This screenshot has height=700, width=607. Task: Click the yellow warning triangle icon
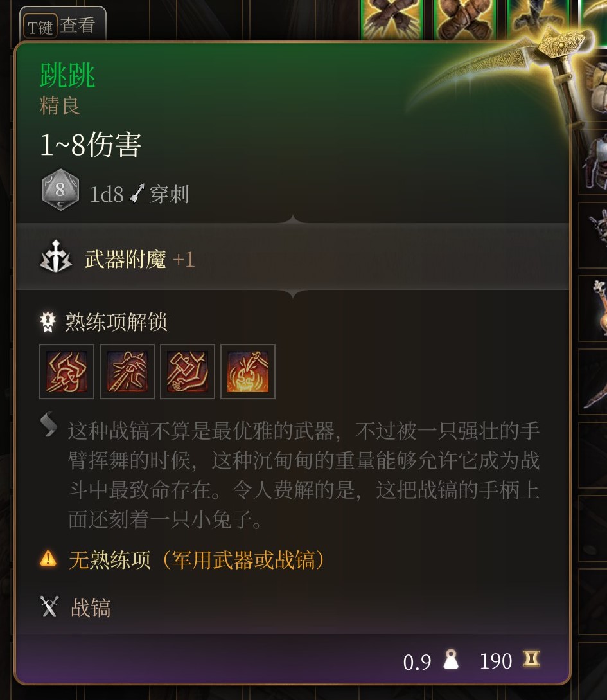pyautogui.click(x=48, y=559)
